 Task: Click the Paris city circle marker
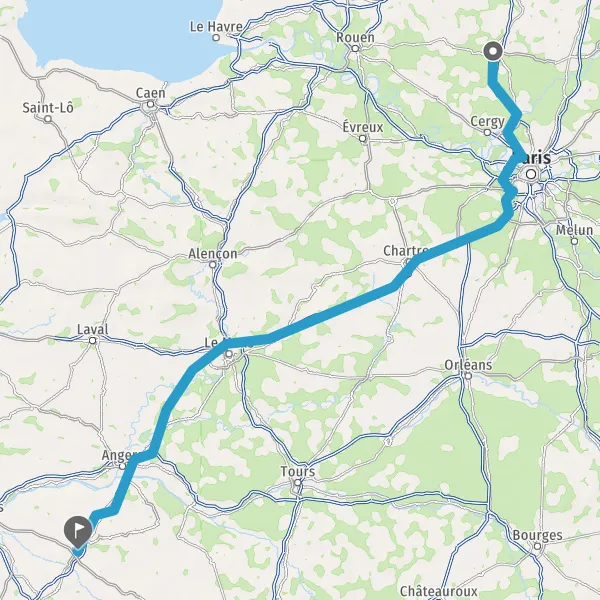click(x=531, y=174)
